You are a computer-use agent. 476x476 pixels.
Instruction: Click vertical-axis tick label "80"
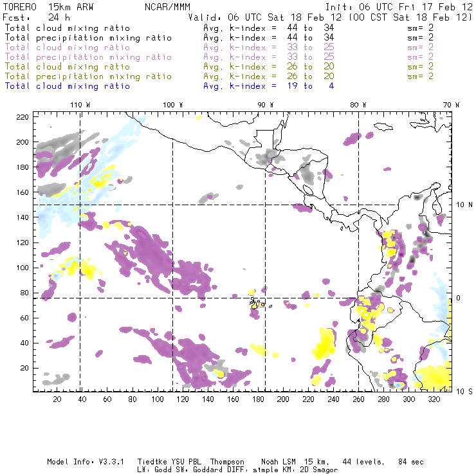[24, 293]
